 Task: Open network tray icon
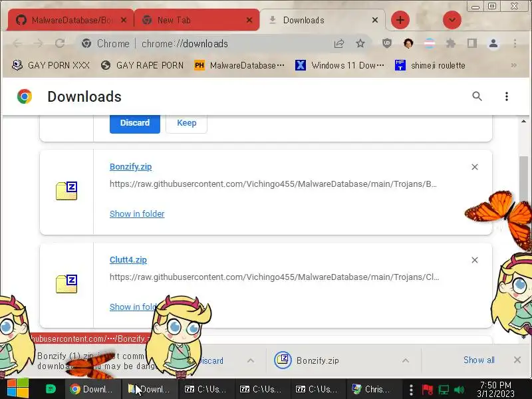(444, 390)
